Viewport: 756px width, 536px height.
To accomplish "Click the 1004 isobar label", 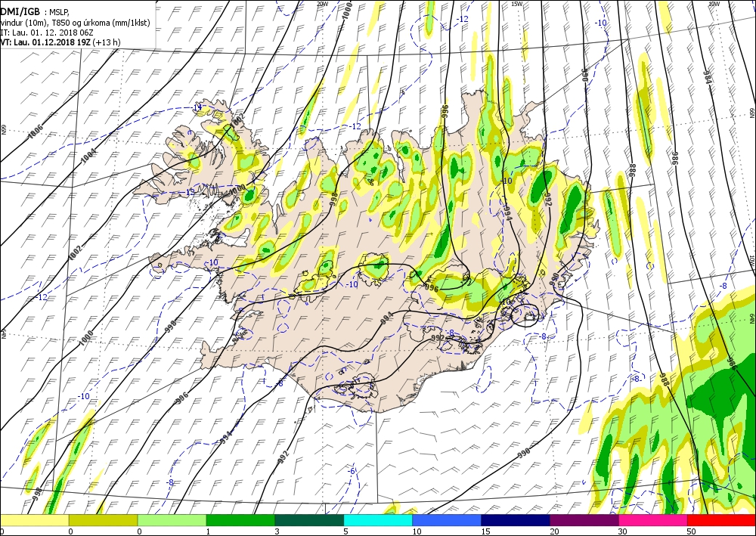I will (88, 155).
